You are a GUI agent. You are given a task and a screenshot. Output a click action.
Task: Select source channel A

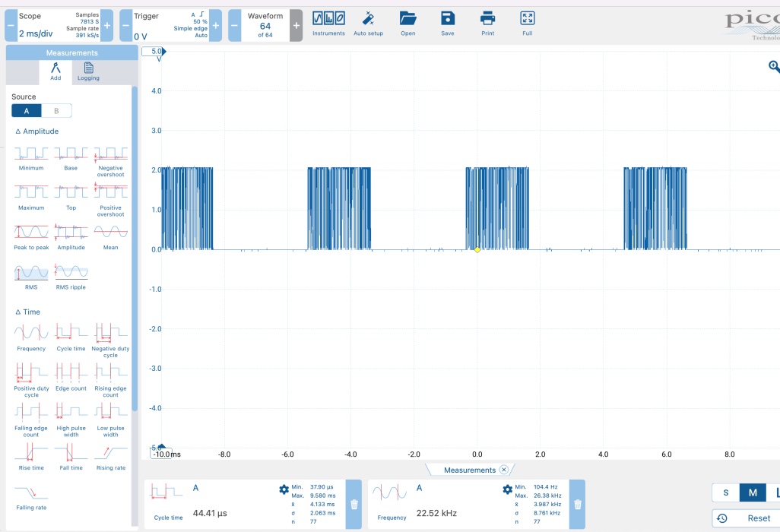tap(27, 111)
